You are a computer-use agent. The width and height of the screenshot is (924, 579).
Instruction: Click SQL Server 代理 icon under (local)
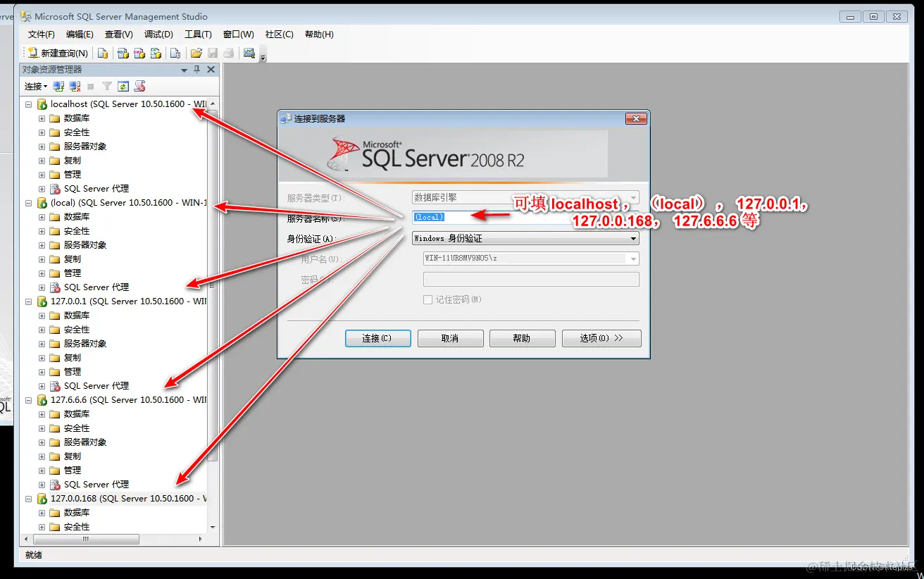tap(55, 287)
